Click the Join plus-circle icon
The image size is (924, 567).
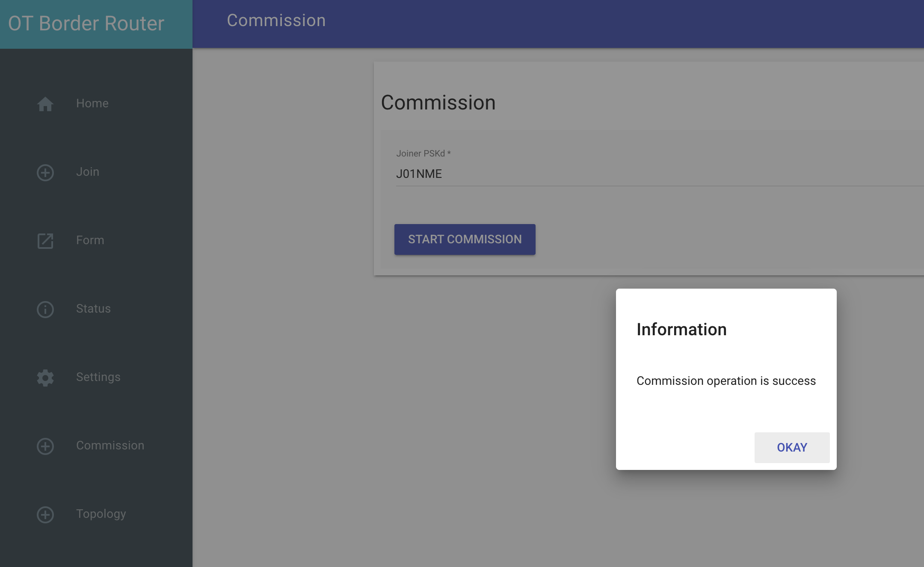[x=45, y=172]
